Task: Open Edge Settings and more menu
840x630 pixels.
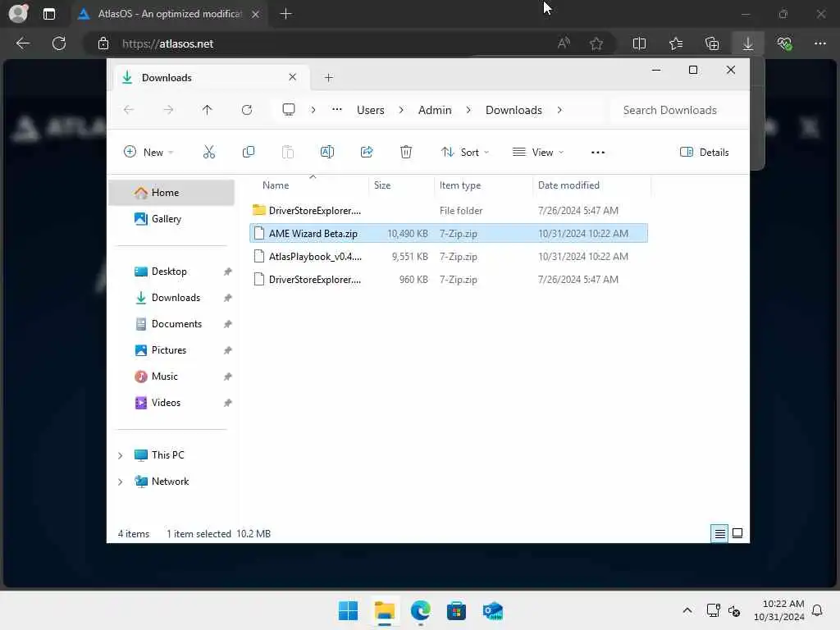Action: [x=820, y=43]
